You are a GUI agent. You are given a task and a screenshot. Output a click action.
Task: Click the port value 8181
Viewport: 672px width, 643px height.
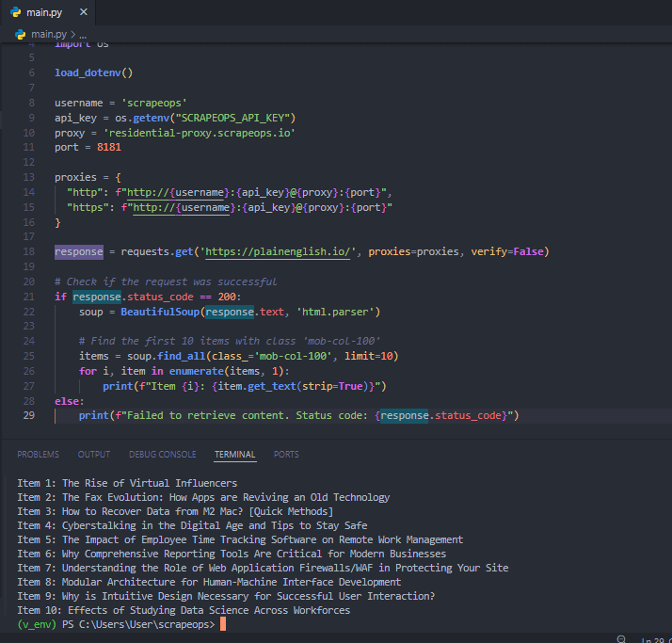(x=108, y=147)
